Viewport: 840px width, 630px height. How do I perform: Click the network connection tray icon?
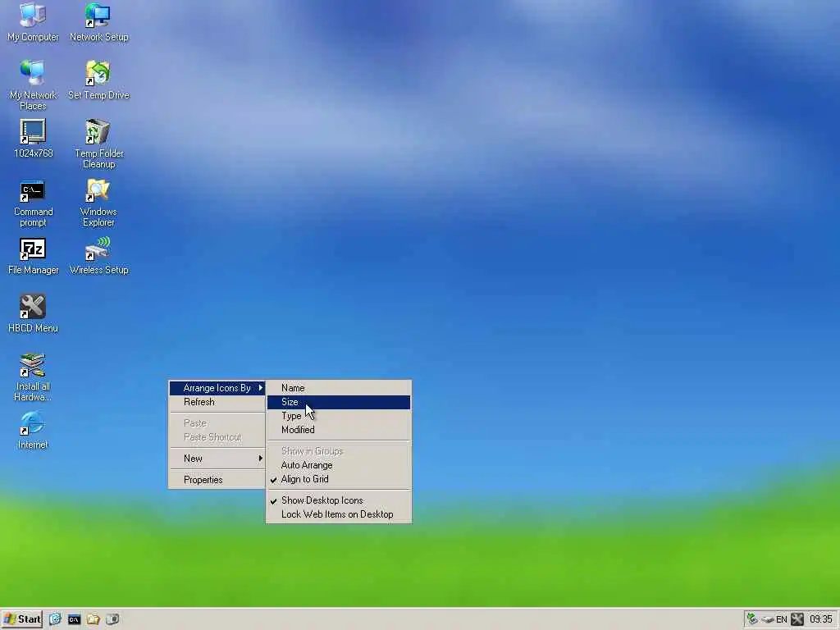click(x=752, y=619)
